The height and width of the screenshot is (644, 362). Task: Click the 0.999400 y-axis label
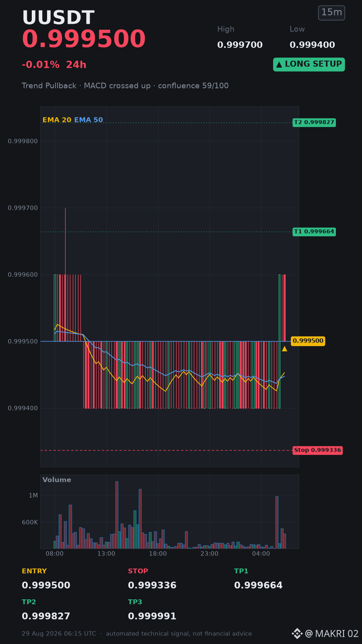[23, 408]
